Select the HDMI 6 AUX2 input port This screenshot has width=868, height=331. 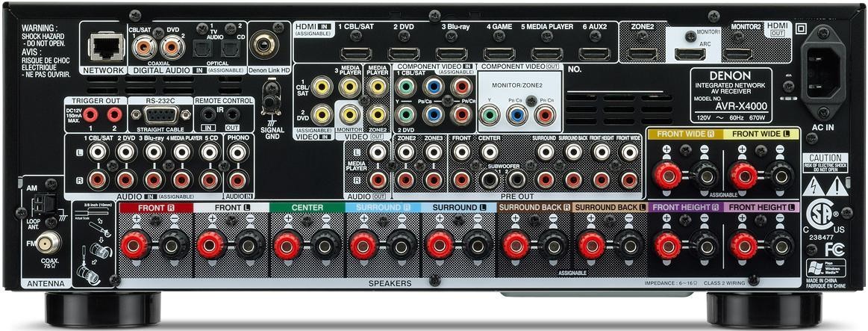[595, 55]
